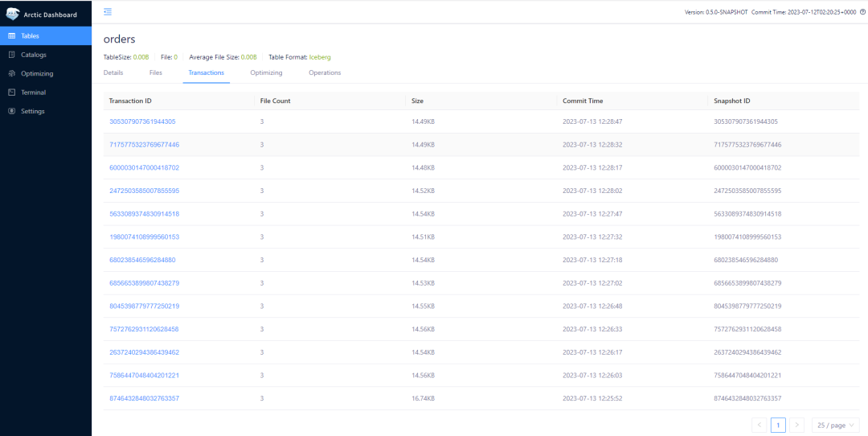Open the Operations tab

coord(325,72)
